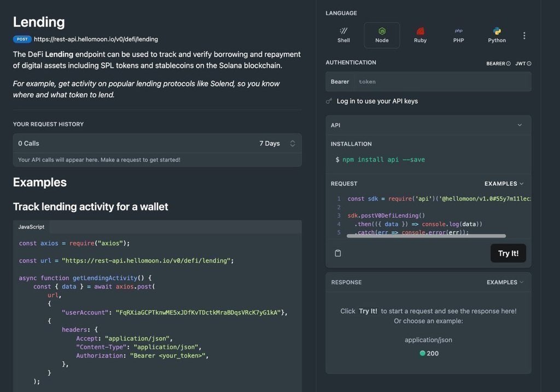Click Log in to use your API keys
This screenshot has width=560, height=392.
click(377, 101)
